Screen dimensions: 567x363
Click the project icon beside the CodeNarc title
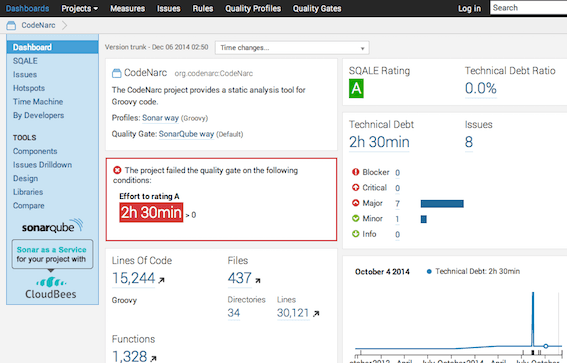(x=116, y=73)
